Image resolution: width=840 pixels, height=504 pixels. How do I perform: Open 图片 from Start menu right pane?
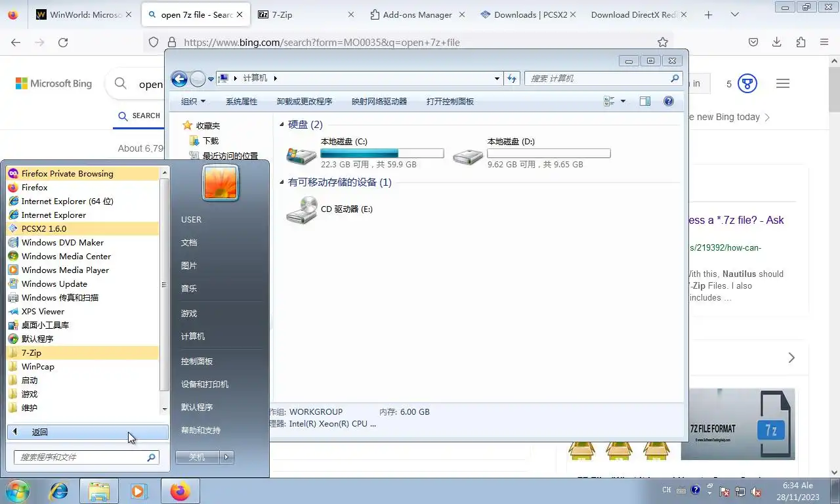220,265
